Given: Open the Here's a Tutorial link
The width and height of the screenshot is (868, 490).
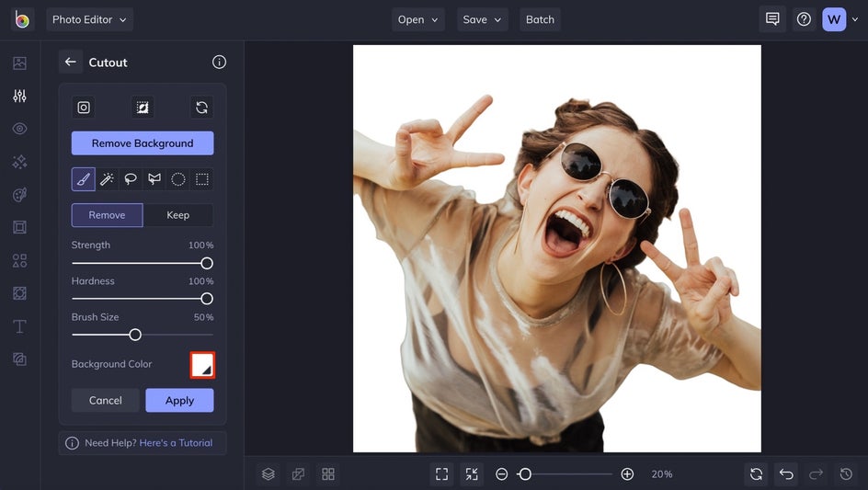Looking at the screenshot, I should coord(176,443).
